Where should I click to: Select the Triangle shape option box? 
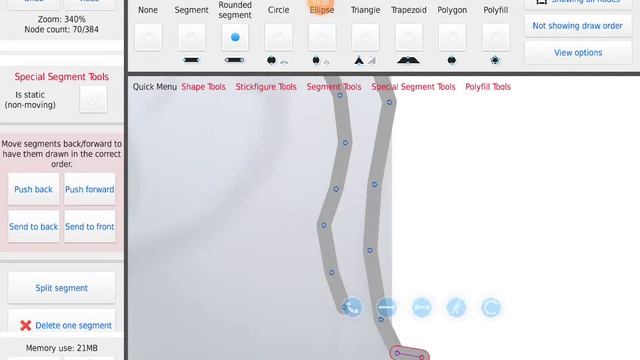(365, 37)
